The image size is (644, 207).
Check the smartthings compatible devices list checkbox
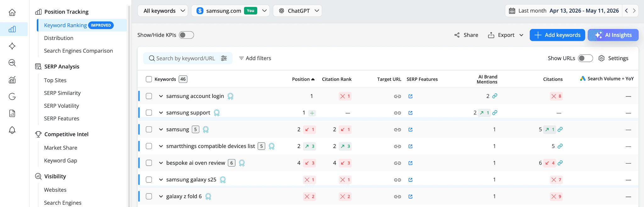point(149,146)
